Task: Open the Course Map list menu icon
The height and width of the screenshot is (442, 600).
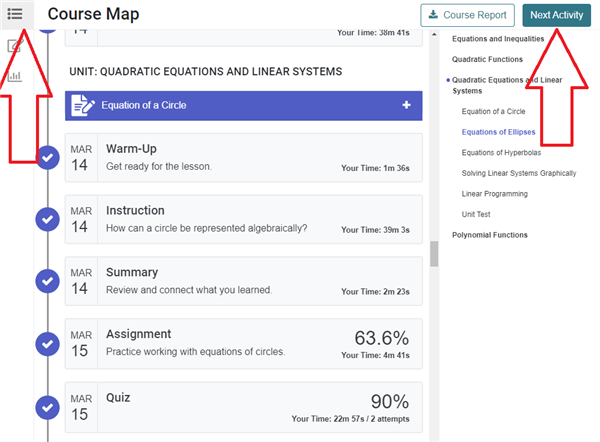Action: 15,14
